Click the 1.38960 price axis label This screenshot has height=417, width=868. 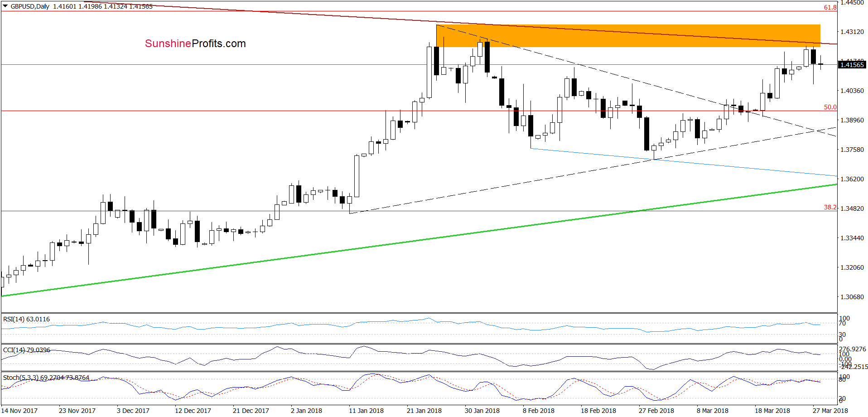coord(852,120)
